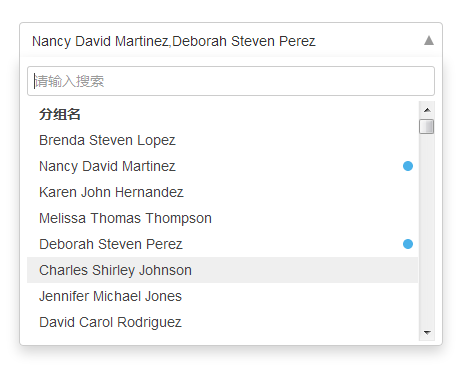
Task: Click the list scrollbar thumb
Action: click(x=427, y=126)
